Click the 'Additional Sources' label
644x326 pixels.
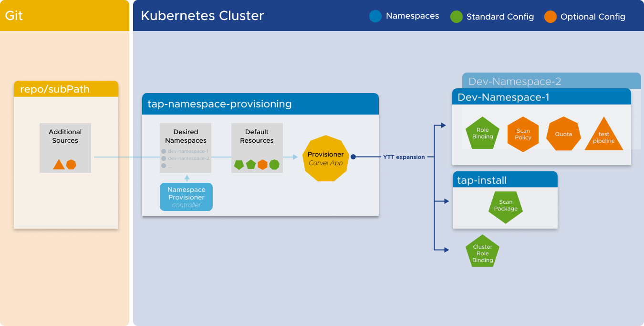pyautogui.click(x=65, y=136)
